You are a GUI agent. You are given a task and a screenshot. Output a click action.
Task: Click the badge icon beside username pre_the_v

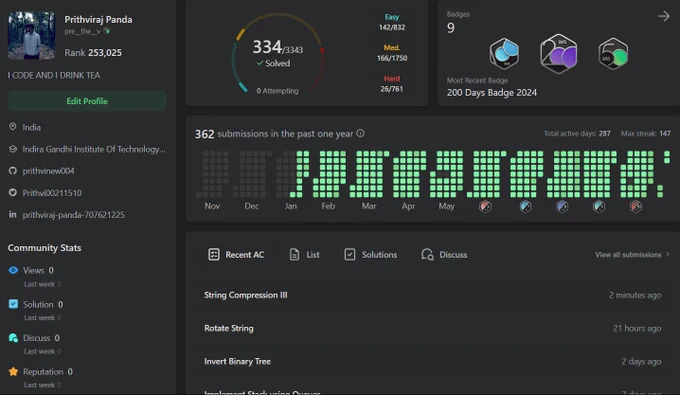[107, 31]
